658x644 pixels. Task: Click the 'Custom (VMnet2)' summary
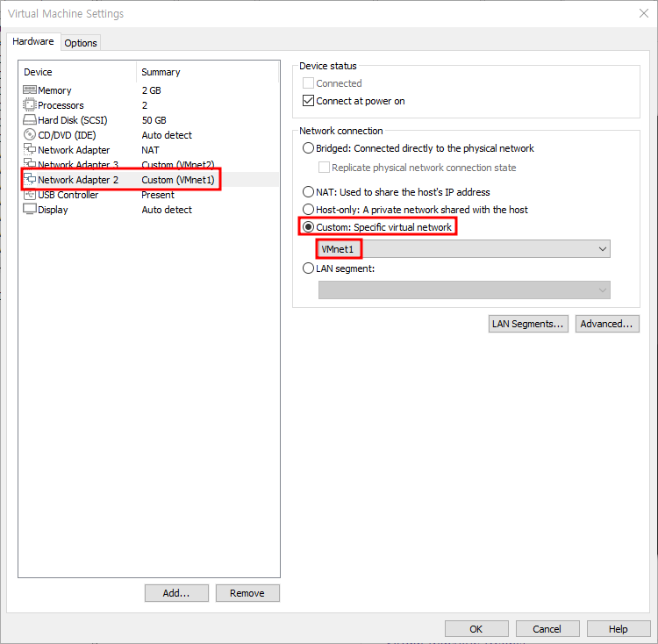pyautogui.click(x=178, y=164)
